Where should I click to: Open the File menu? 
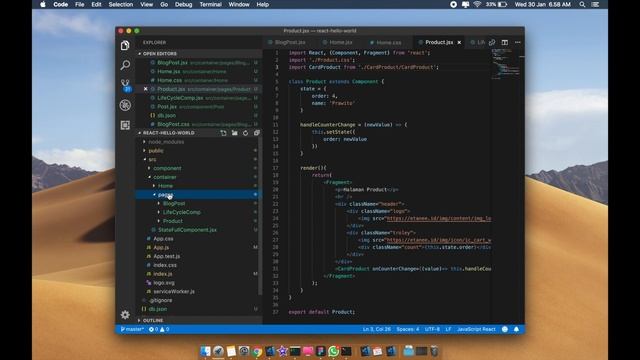(80, 4)
